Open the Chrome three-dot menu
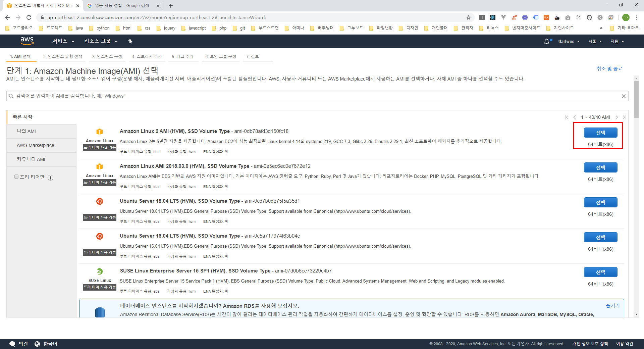The width and height of the screenshot is (644, 349). (x=637, y=17)
